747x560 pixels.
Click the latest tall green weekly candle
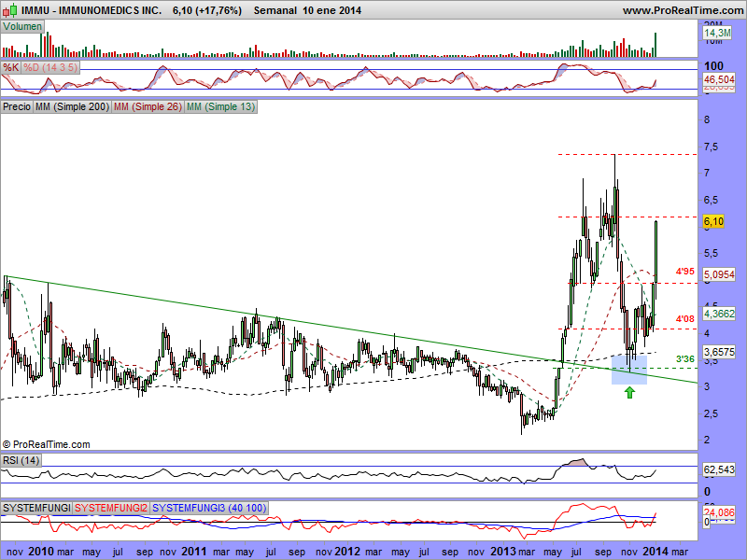[x=656, y=252]
